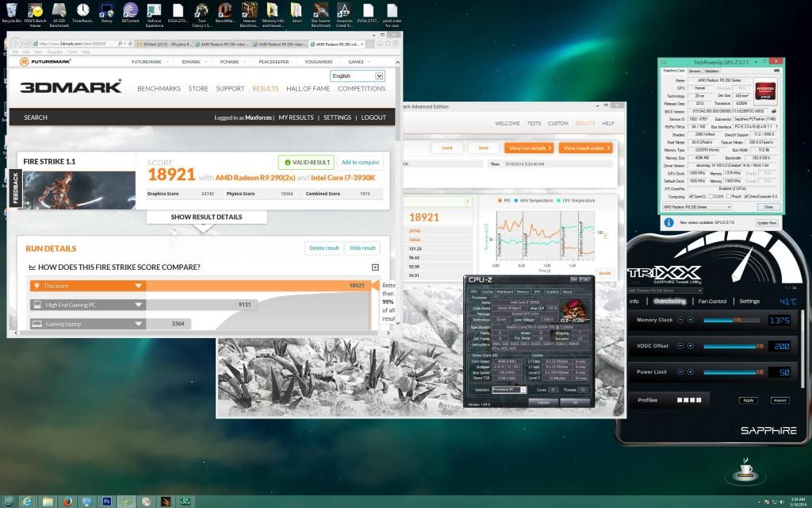Decrease VDDC Offset with the minus icon
The width and height of the screenshot is (812, 508).
click(x=680, y=346)
